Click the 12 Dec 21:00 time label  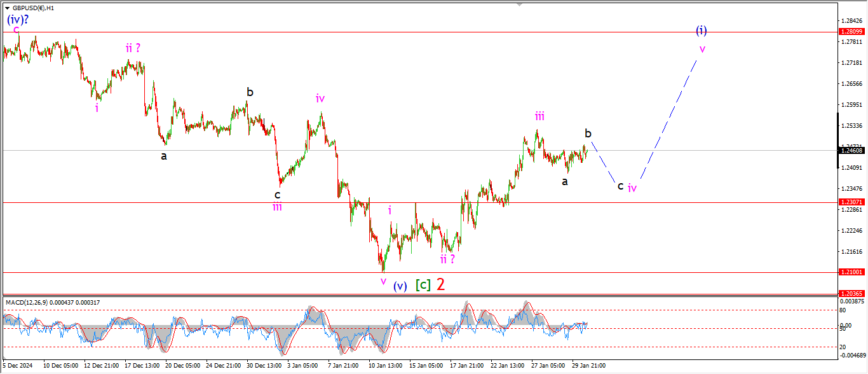click(x=102, y=366)
